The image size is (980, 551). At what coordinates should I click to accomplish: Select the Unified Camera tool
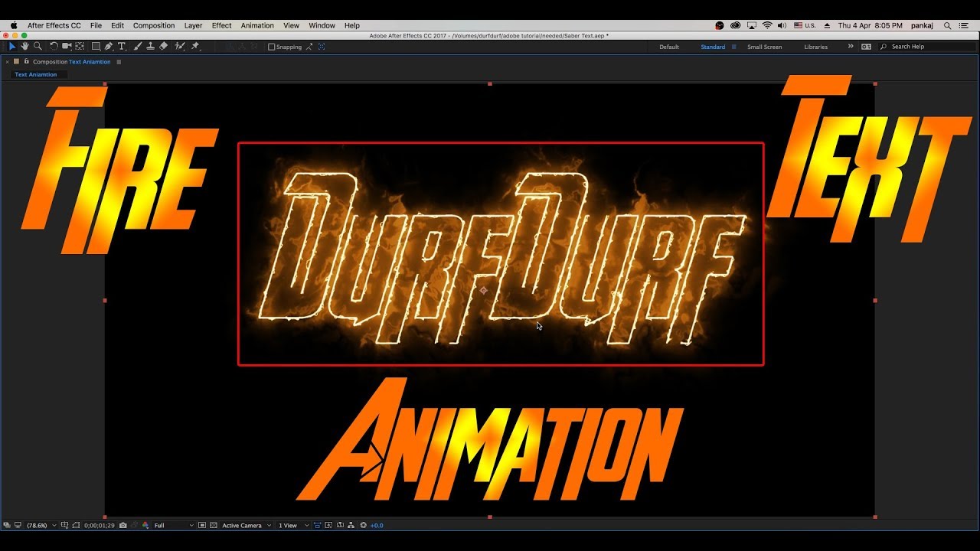(67, 46)
